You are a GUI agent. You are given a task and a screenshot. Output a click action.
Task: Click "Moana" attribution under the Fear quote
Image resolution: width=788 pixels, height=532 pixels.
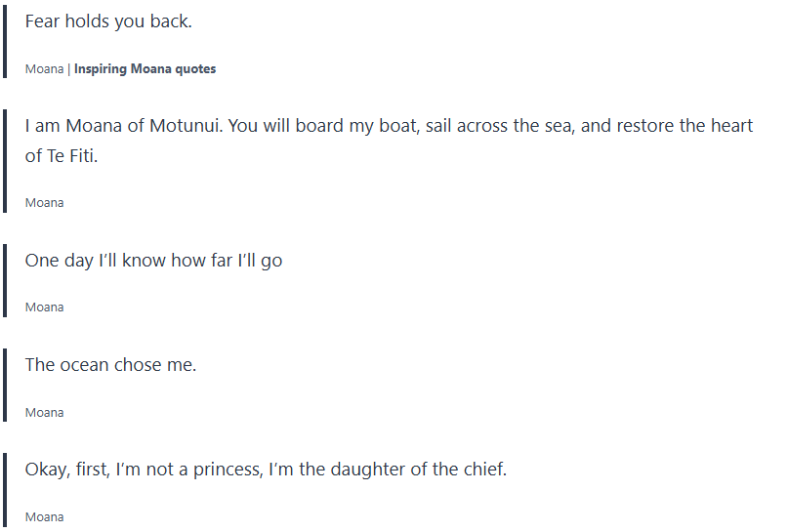point(44,69)
